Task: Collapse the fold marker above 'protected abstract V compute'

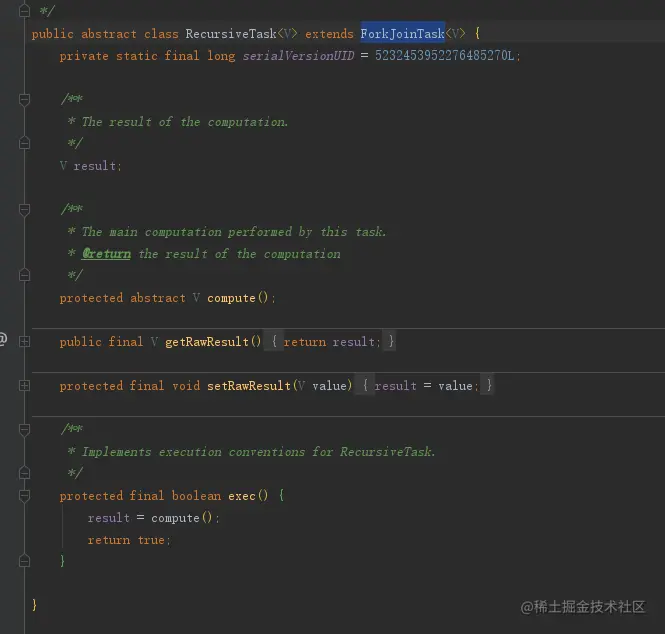Action: 25,275
